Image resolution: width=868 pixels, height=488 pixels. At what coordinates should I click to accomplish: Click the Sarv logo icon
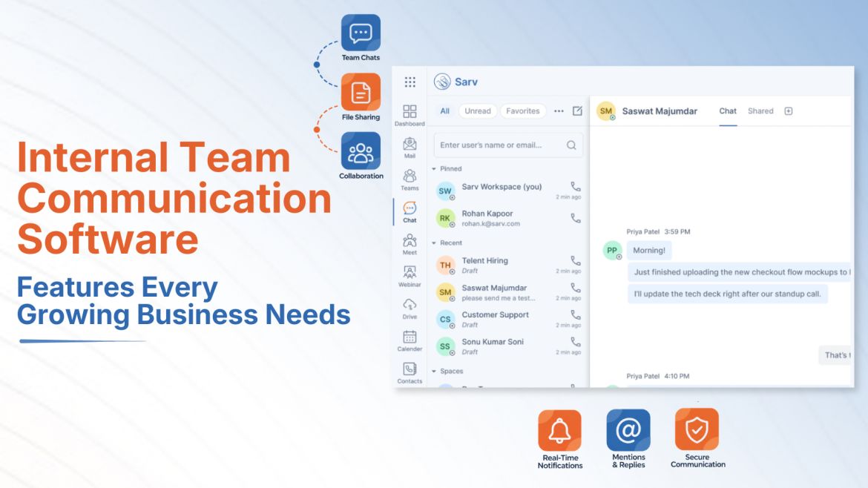(x=441, y=82)
